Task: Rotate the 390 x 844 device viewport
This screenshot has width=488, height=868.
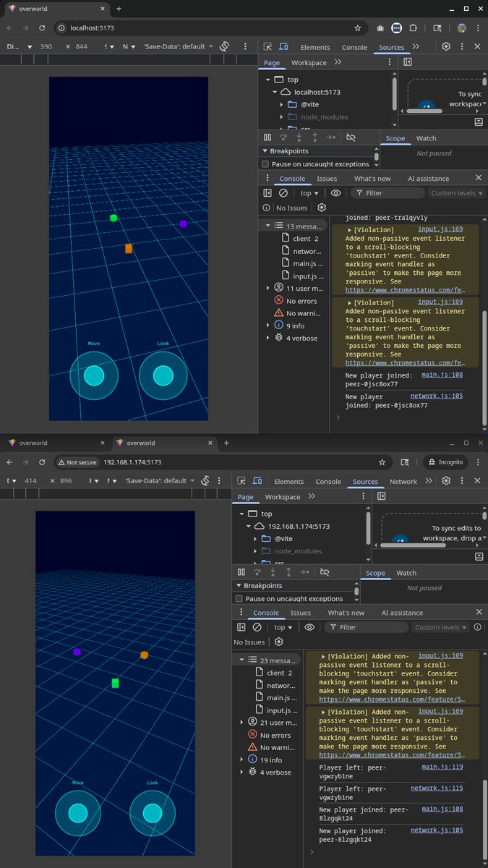Action: 225,46
